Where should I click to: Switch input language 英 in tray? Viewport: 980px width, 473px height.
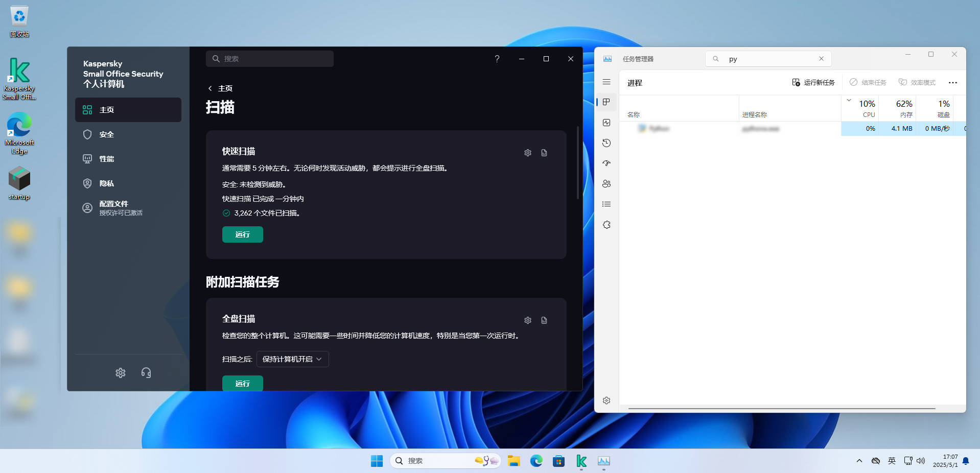[892, 461]
